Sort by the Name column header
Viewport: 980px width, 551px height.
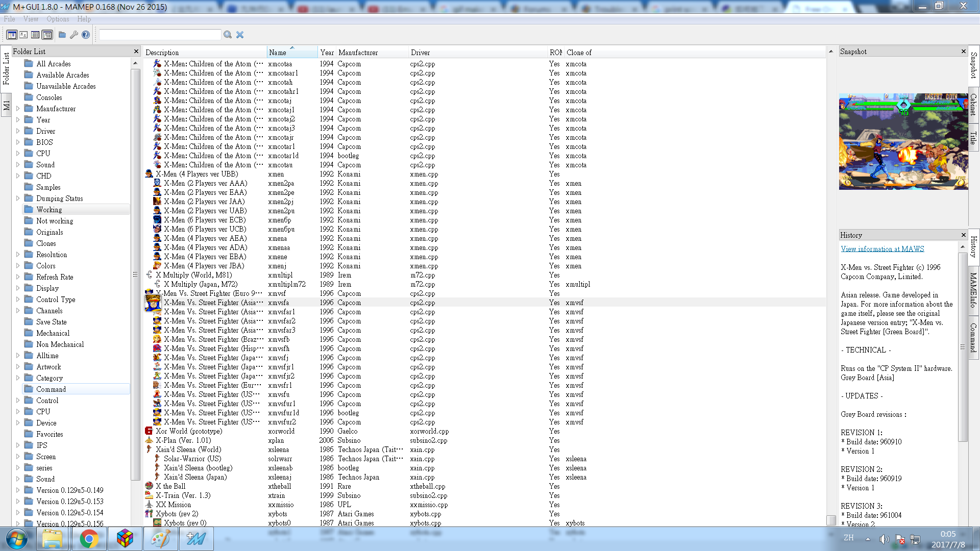pyautogui.click(x=292, y=53)
